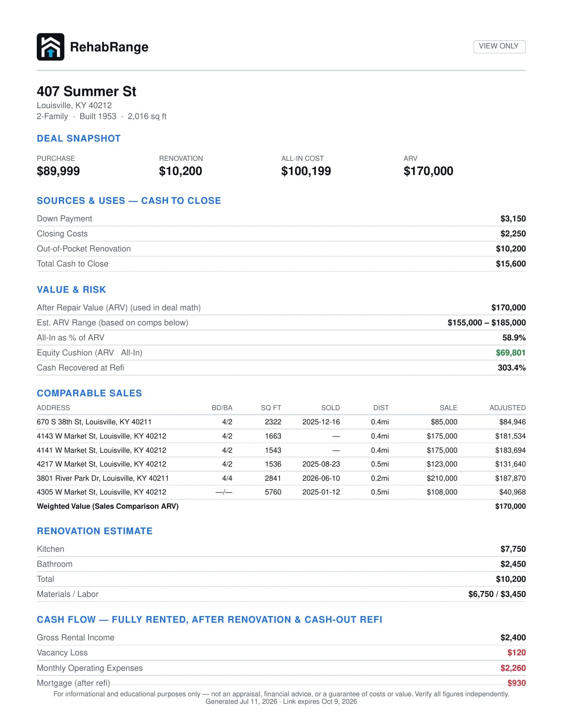Click the Down Payment amount $3,150
The height and width of the screenshot is (728, 563).
pyautogui.click(x=513, y=218)
